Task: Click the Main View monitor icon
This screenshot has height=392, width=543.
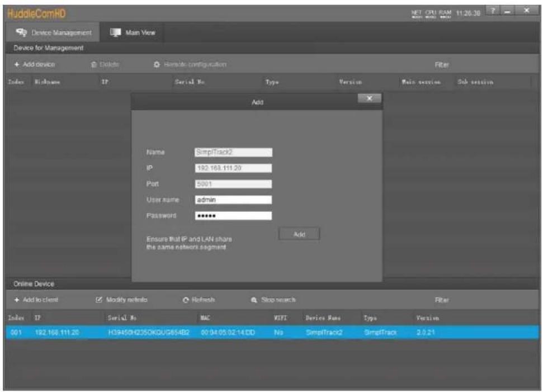Action: point(115,32)
